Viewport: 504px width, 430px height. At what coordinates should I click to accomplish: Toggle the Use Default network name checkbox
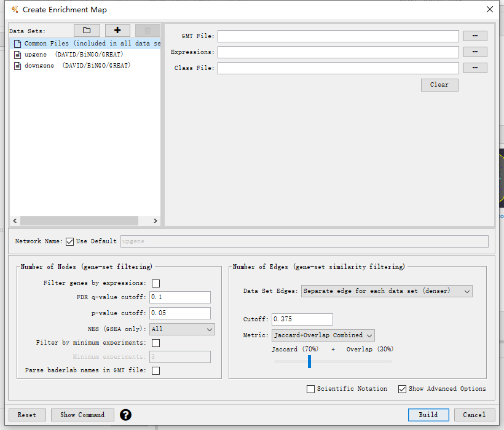70,241
